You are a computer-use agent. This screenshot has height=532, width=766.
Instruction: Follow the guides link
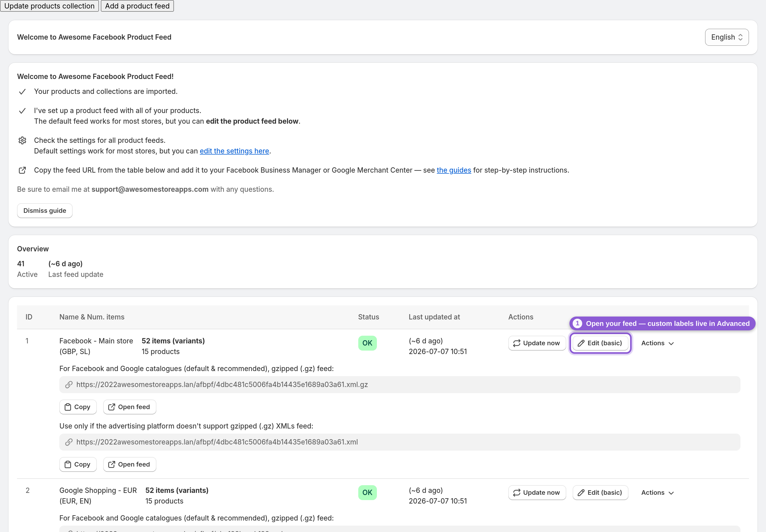(x=454, y=170)
